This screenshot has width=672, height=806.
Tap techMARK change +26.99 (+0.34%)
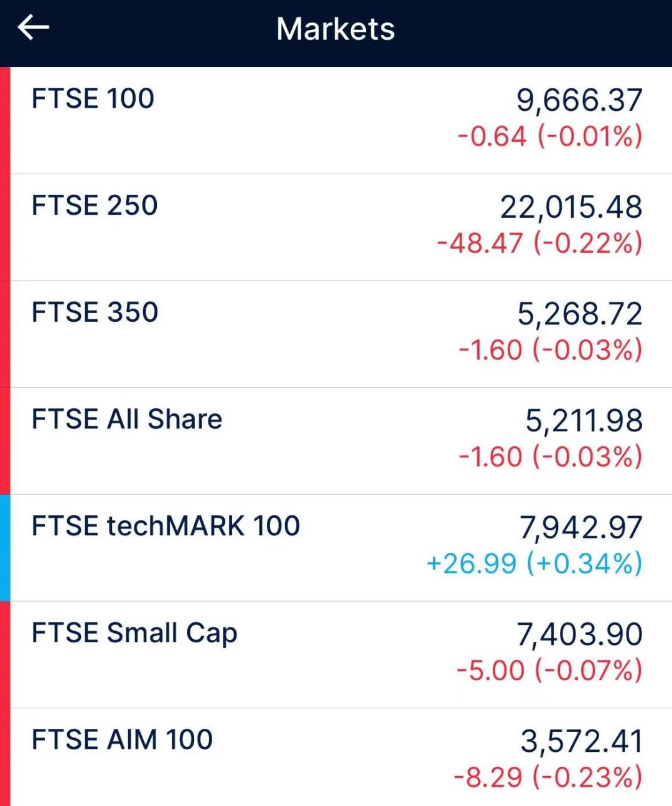534,564
